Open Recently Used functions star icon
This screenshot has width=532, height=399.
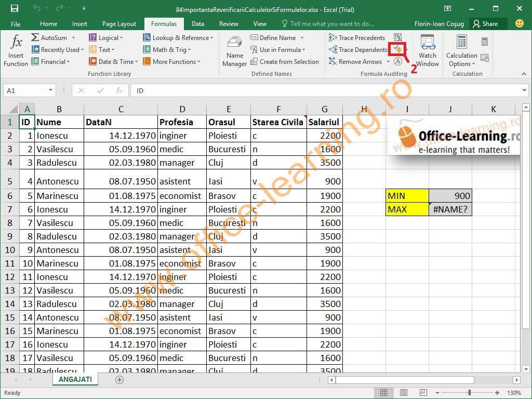[x=35, y=49]
